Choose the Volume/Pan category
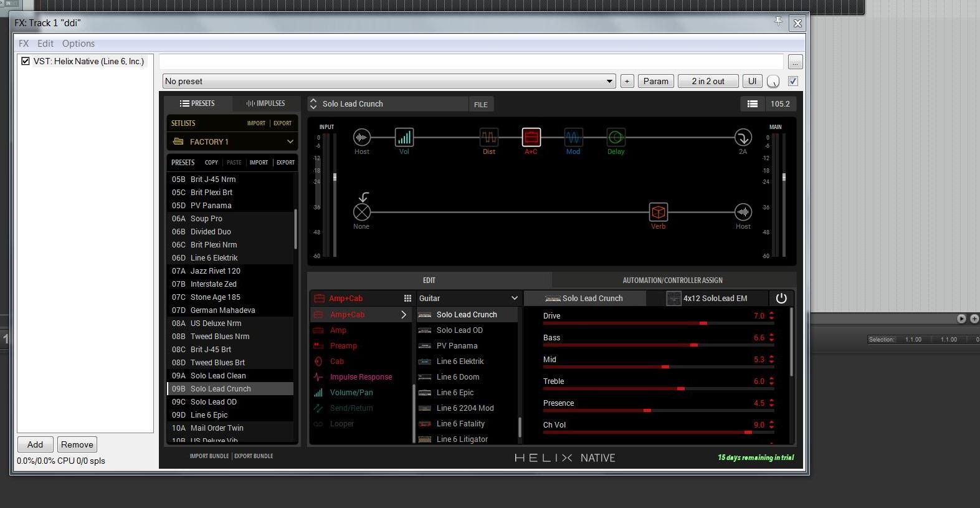980x508 pixels. [x=351, y=393]
